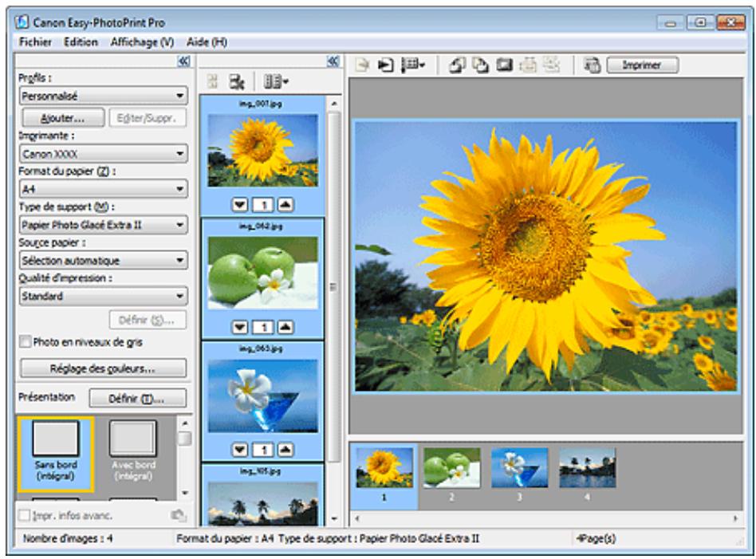Click the Ajouter... button
Screen dimensions: 756x559
tap(63, 118)
